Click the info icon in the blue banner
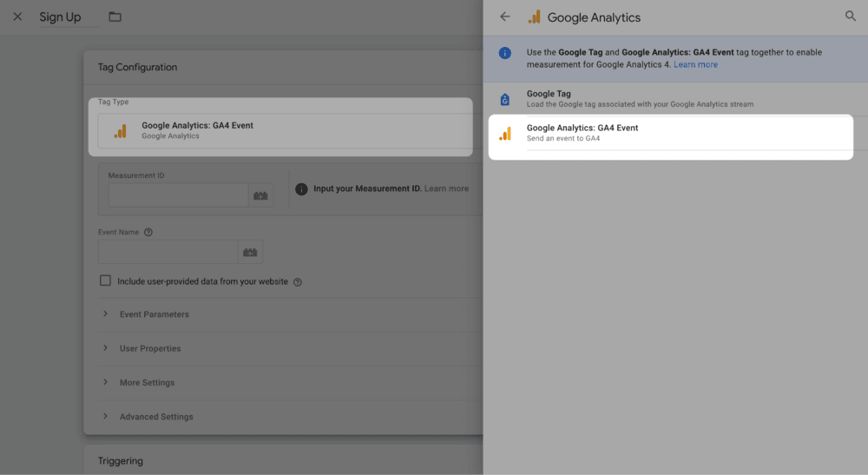Image resolution: width=868 pixels, height=475 pixels. (x=505, y=53)
